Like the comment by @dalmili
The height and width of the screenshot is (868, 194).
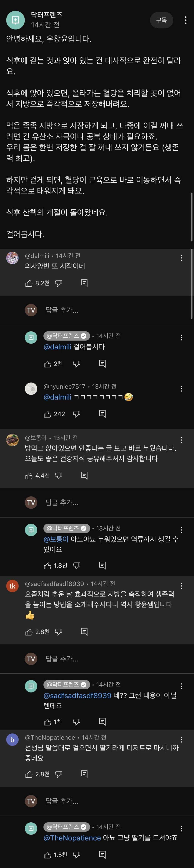tap(29, 283)
